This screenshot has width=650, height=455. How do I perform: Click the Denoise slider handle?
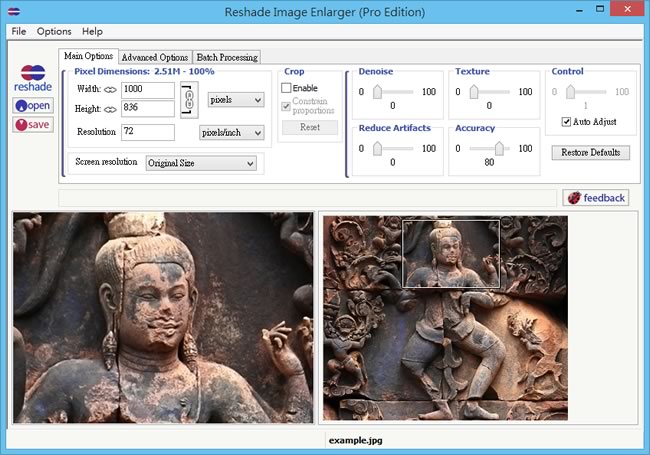[378, 92]
